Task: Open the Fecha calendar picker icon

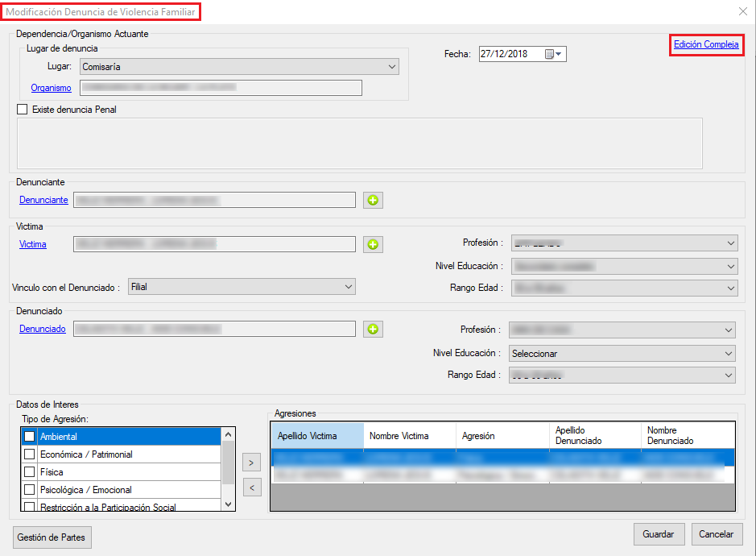Action: 551,54
